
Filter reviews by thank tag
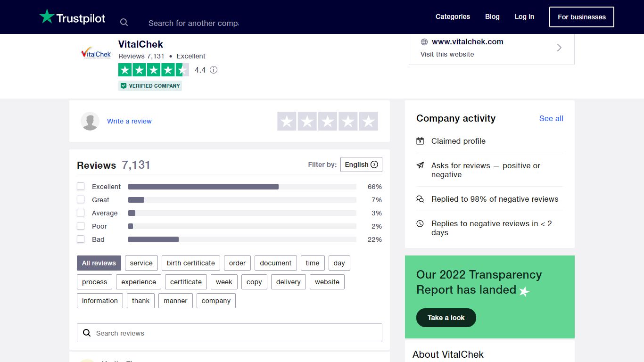coord(141,301)
